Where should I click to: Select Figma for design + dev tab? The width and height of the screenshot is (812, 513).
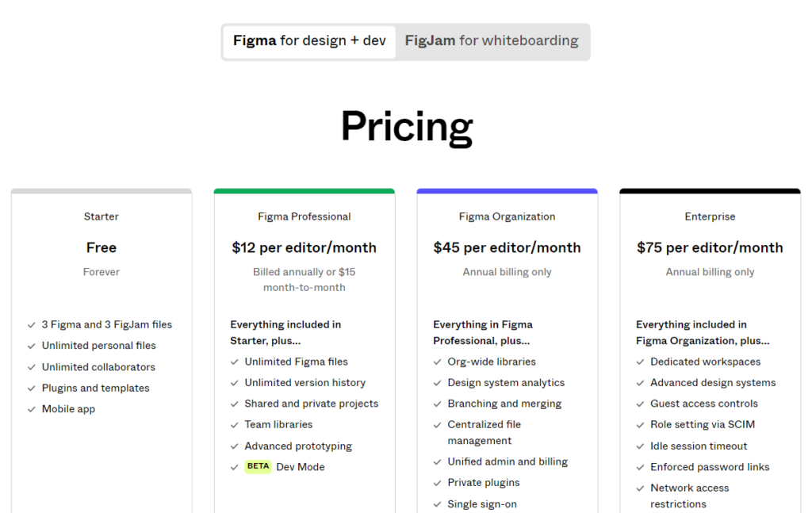click(x=310, y=41)
